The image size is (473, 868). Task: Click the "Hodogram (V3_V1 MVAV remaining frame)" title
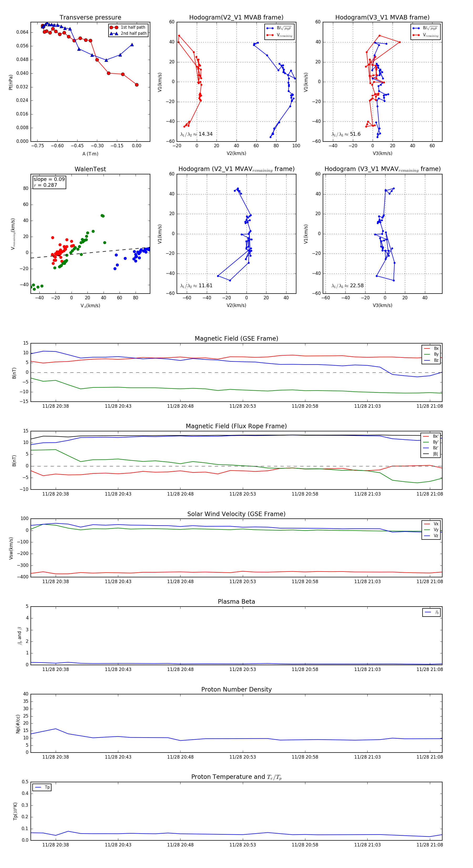point(382,169)
